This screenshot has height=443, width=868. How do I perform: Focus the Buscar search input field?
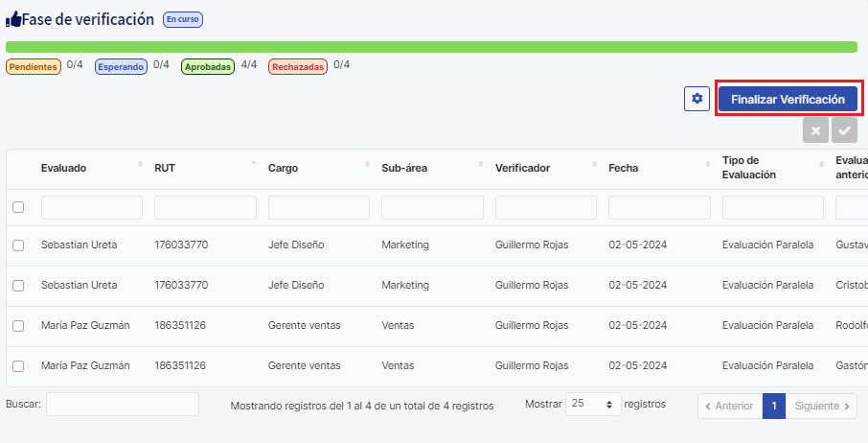122,405
